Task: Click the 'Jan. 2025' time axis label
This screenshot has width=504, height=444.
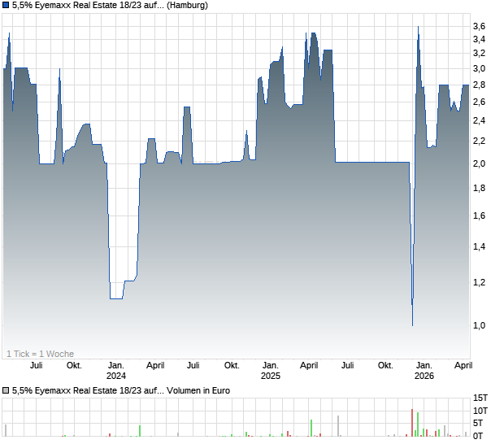Action: pyautogui.click(x=271, y=371)
